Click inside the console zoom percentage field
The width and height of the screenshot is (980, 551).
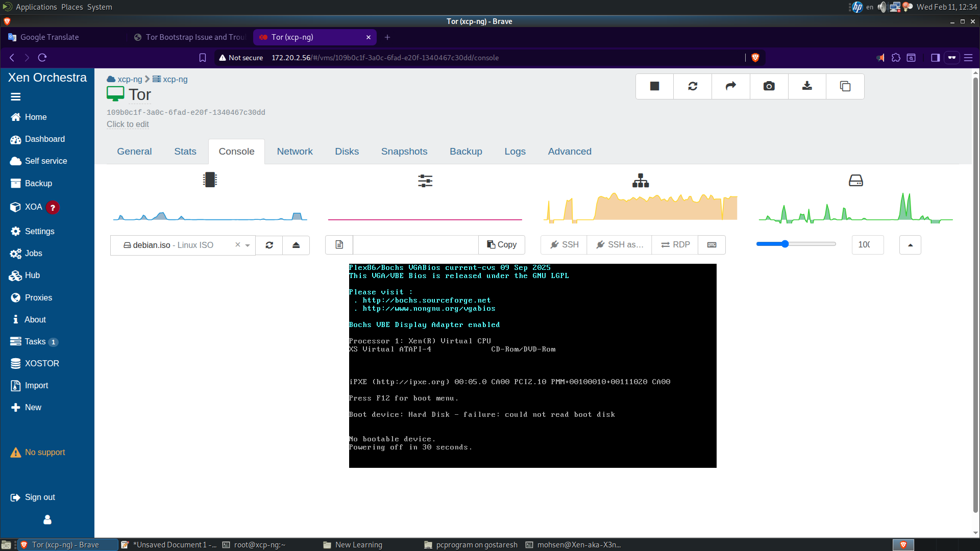pos(867,245)
